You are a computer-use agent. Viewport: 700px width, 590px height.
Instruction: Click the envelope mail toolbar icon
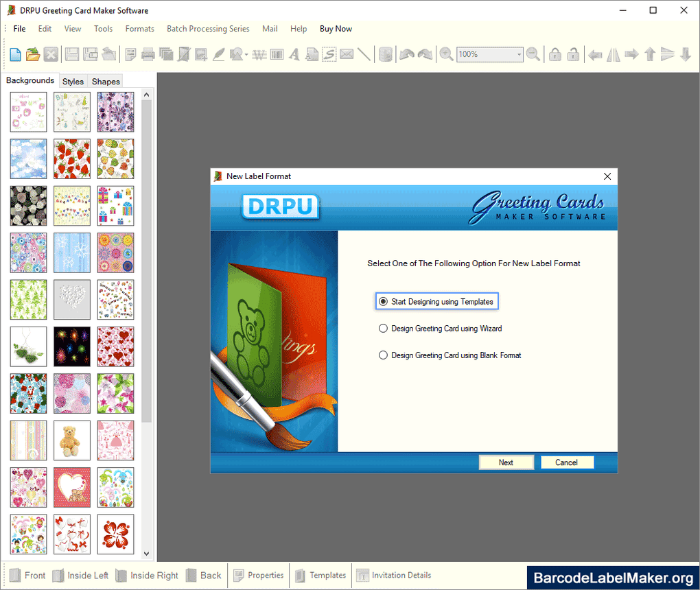(x=347, y=54)
